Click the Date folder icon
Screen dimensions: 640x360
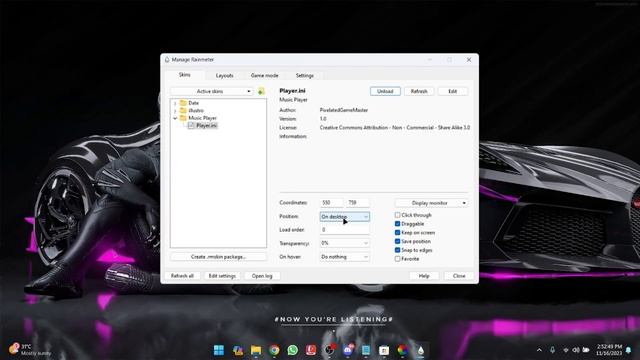[x=183, y=103]
